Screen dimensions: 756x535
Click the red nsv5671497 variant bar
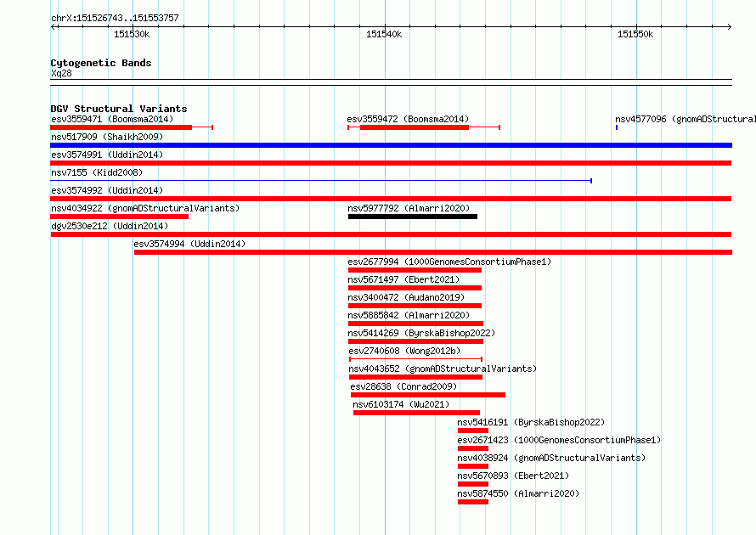[415, 288]
